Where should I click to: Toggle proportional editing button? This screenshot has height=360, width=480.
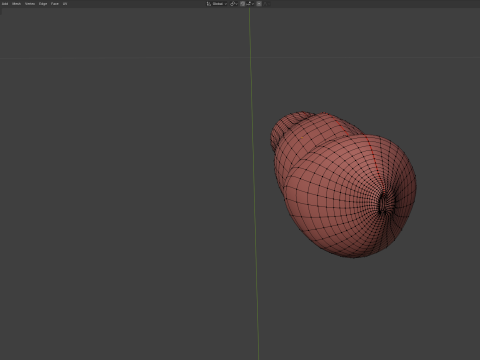pos(259,4)
